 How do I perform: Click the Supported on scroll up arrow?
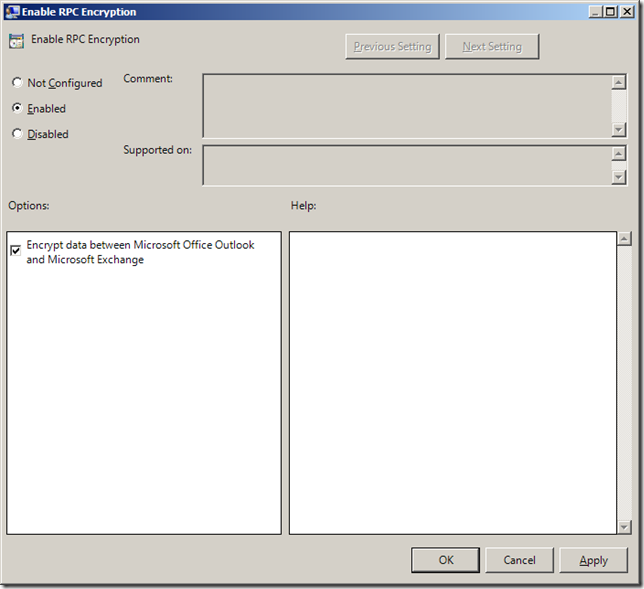(x=619, y=154)
